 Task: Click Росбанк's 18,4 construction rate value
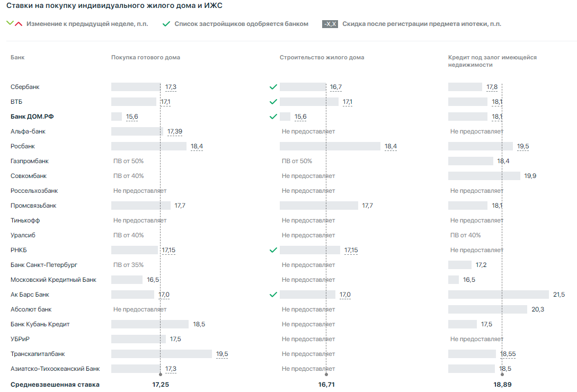pyautogui.click(x=391, y=146)
